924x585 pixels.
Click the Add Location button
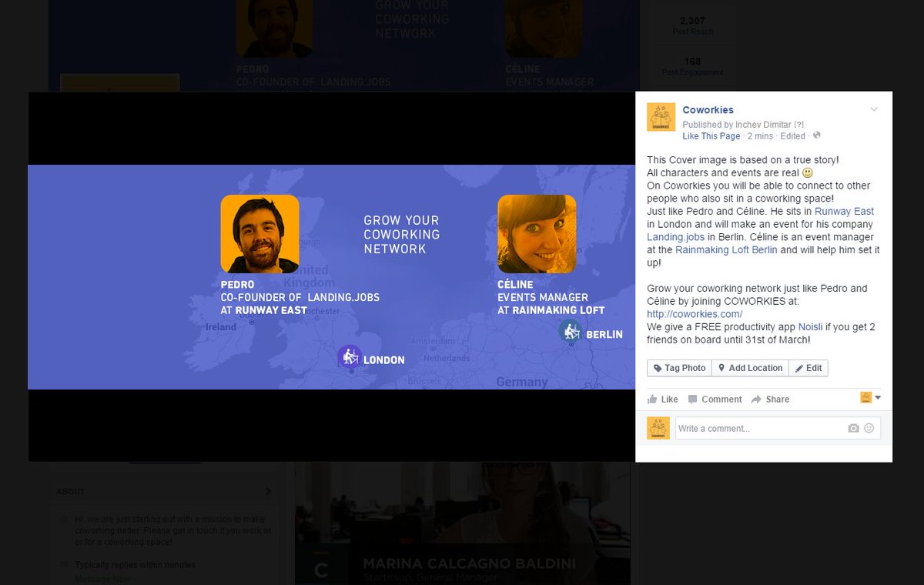(750, 368)
